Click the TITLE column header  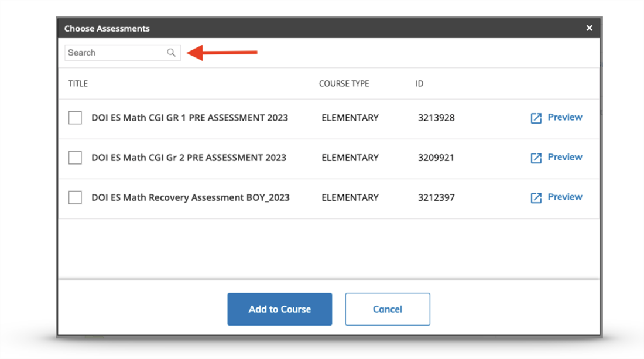point(78,84)
